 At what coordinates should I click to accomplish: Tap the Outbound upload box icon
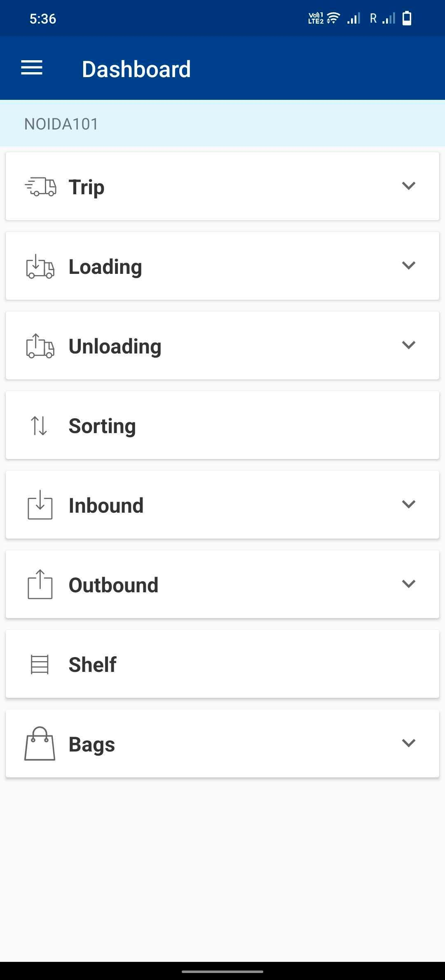click(x=40, y=584)
